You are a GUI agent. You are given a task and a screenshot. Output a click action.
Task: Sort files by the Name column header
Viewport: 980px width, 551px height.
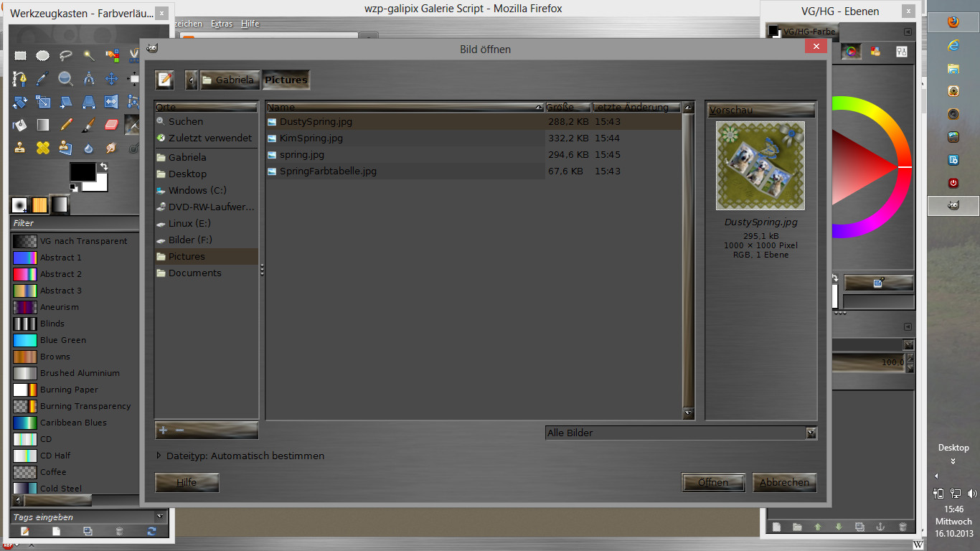coord(405,107)
